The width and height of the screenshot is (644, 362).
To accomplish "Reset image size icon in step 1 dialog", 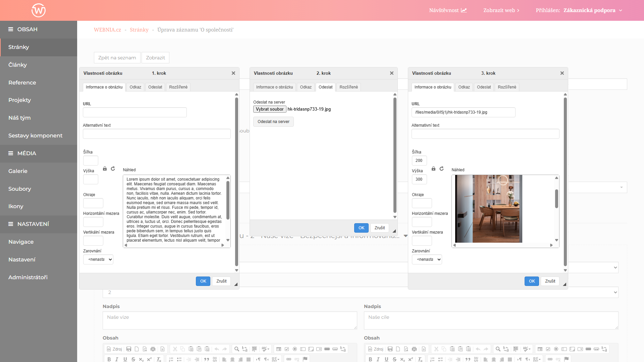I will point(113,169).
